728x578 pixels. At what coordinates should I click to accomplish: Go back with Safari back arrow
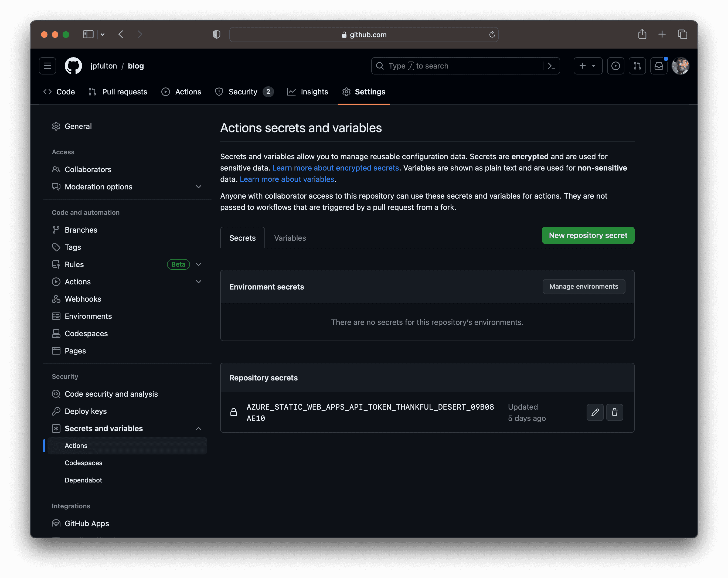(x=121, y=35)
